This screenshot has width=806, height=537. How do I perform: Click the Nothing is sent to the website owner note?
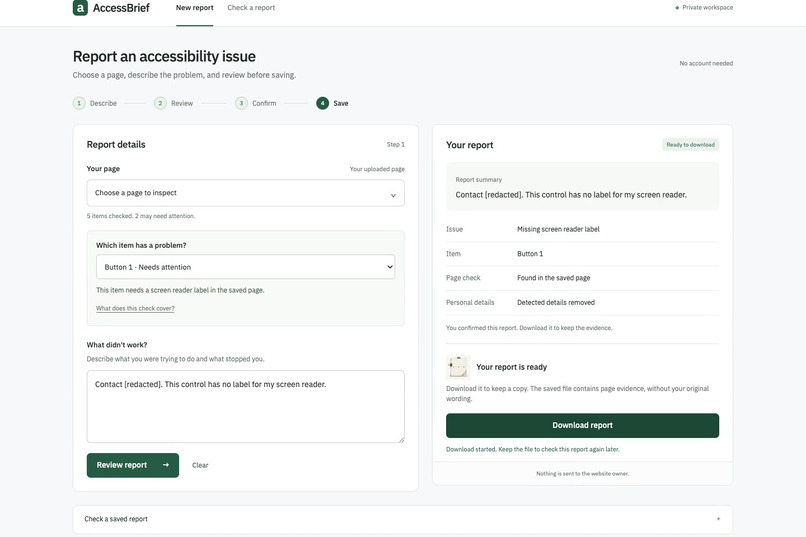pyautogui.click(x=582, y=474)
